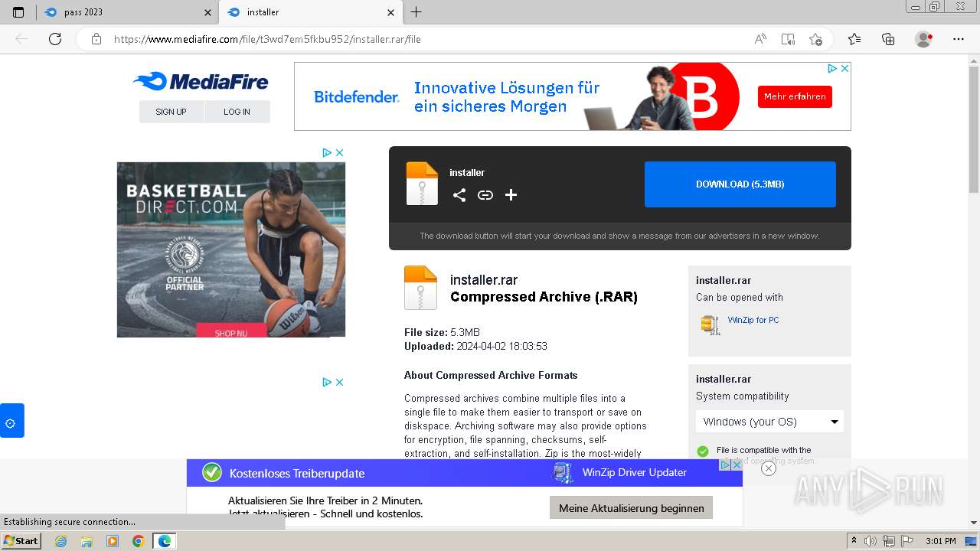Click the Kostenloses Treiberupdate ad heading
Image resolution: width=980 pixels, height=551 pixels.
[297, 473]
